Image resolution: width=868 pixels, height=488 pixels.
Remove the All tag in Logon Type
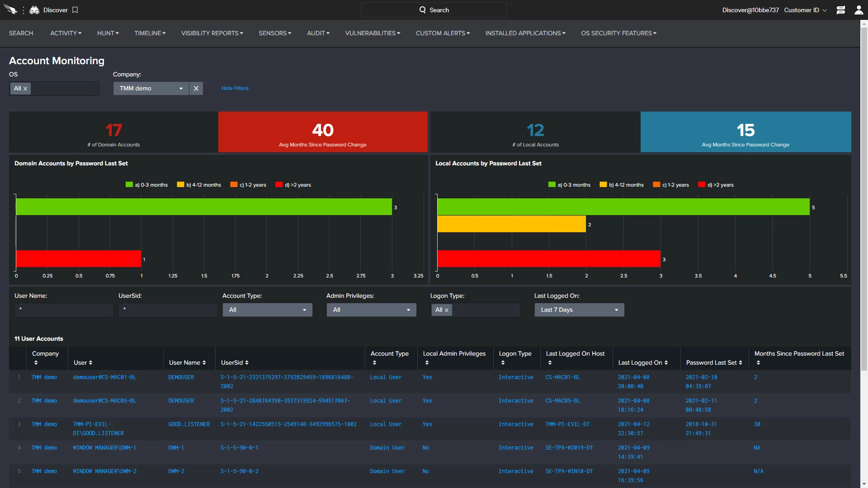pyautogui.click(x=447, y=310)
